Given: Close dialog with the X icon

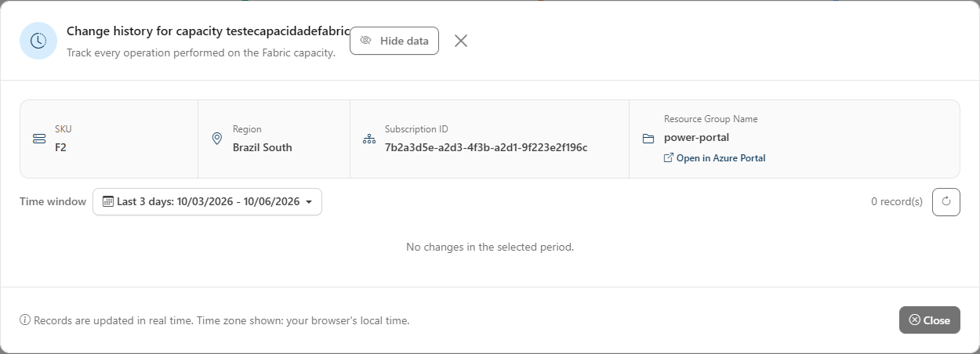Looking at the screenshot, I should click(461, 41).
